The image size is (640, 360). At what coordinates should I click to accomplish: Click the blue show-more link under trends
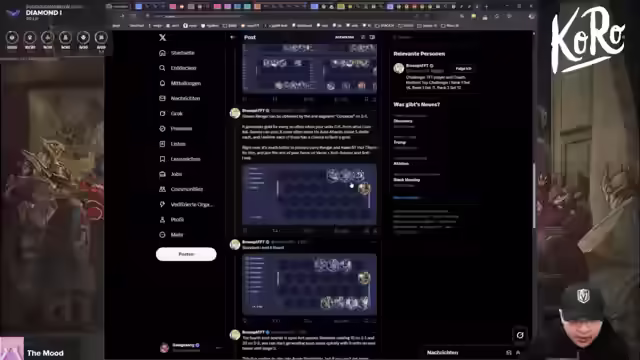tap(407, 198)
